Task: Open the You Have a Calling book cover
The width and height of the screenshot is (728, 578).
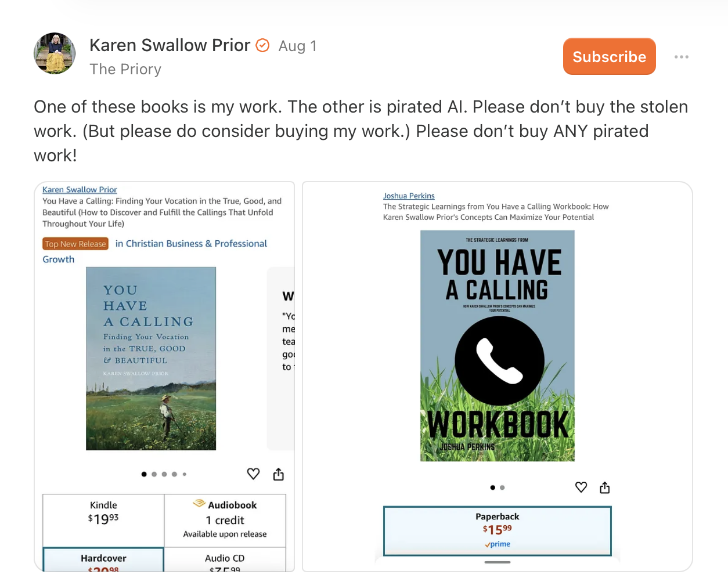Action: click(x=151, y=358)
